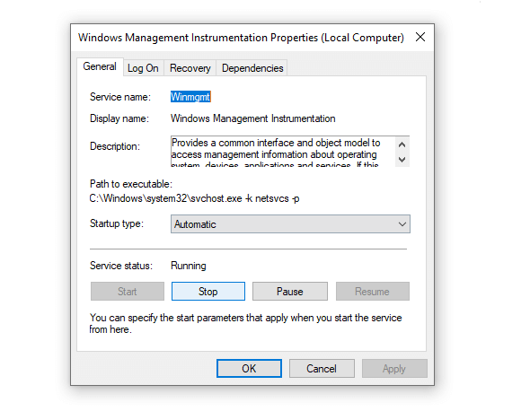530x420 pixels.
Task: Select the svchost.exe executable path text
Action: [x=194, y=198]
